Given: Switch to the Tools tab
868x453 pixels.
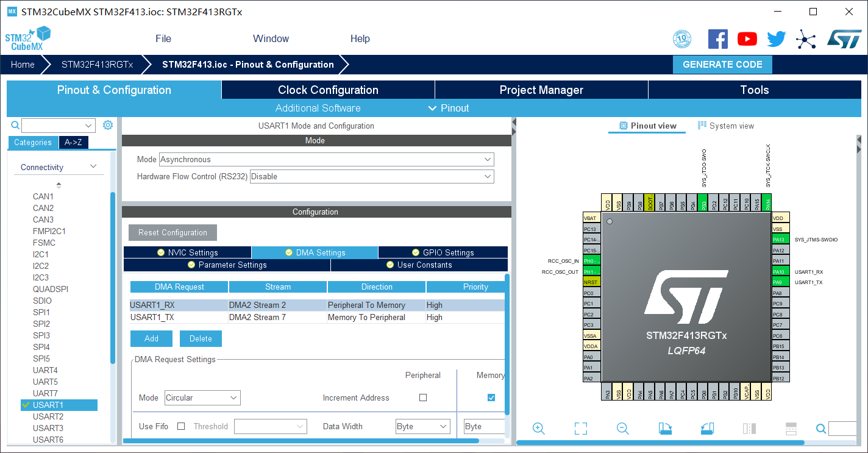Looking at the screenshot, I should coord(755,90).
